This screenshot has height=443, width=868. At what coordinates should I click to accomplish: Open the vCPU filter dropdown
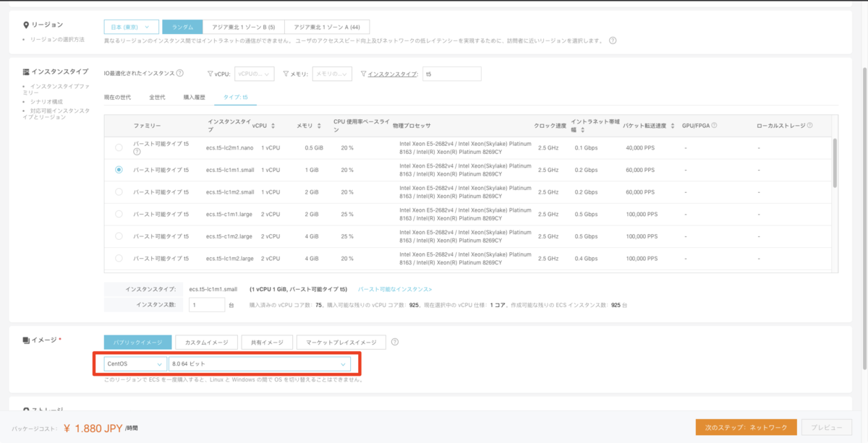coord(255,74)
